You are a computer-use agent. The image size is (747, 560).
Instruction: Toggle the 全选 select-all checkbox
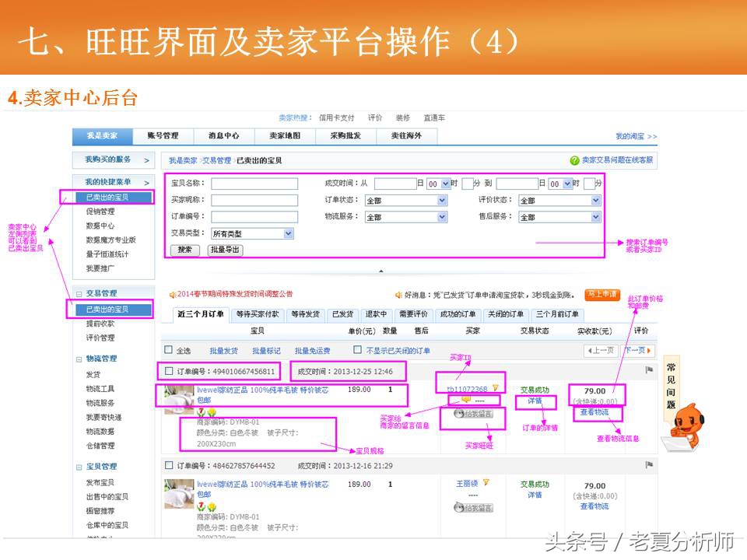167,349
